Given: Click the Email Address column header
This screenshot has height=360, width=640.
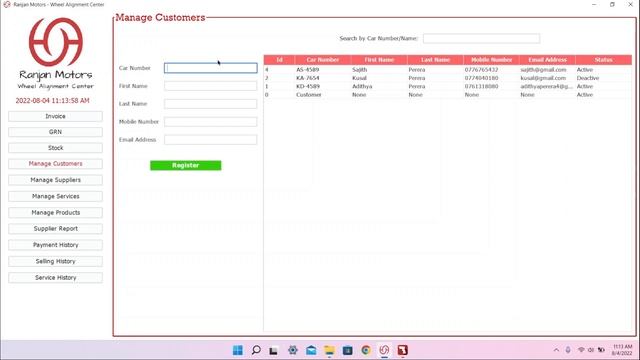Looking at the screenshot, I should click(547, 60).
